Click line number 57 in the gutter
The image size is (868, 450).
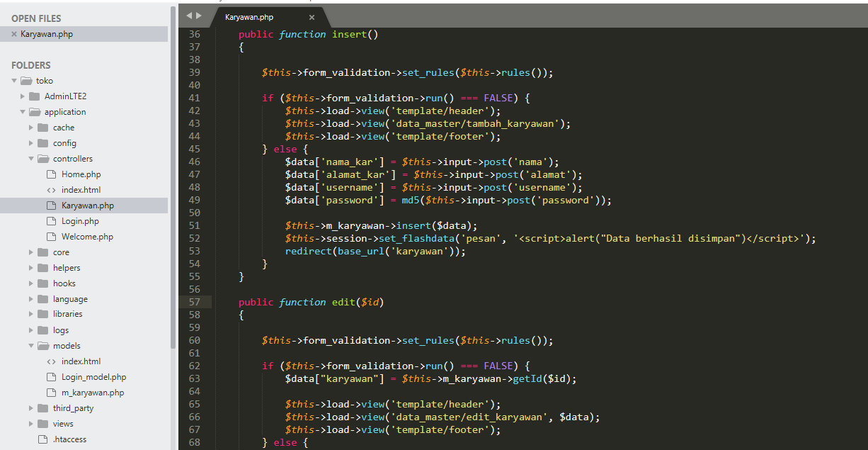(x=195, y=302)
